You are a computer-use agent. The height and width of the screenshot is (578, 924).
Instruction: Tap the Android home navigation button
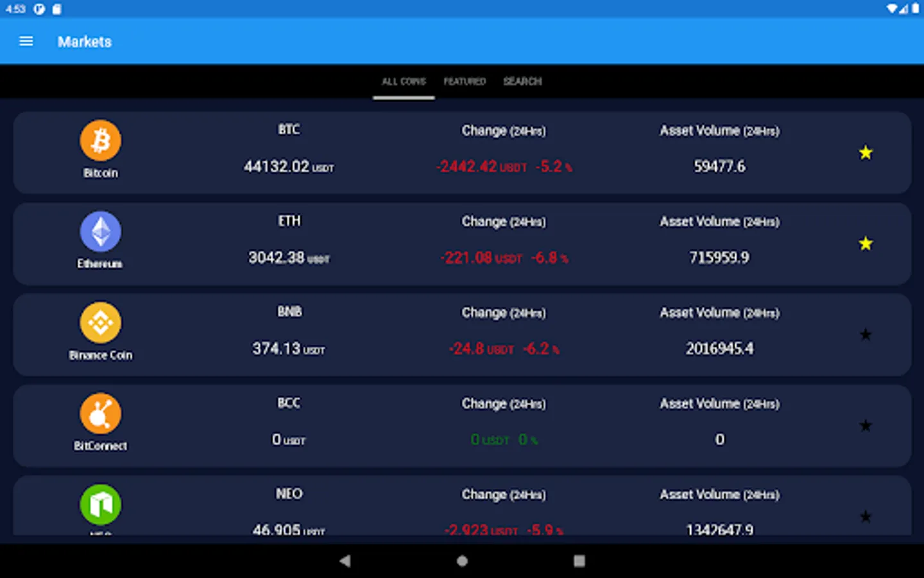tap(462, 561)
